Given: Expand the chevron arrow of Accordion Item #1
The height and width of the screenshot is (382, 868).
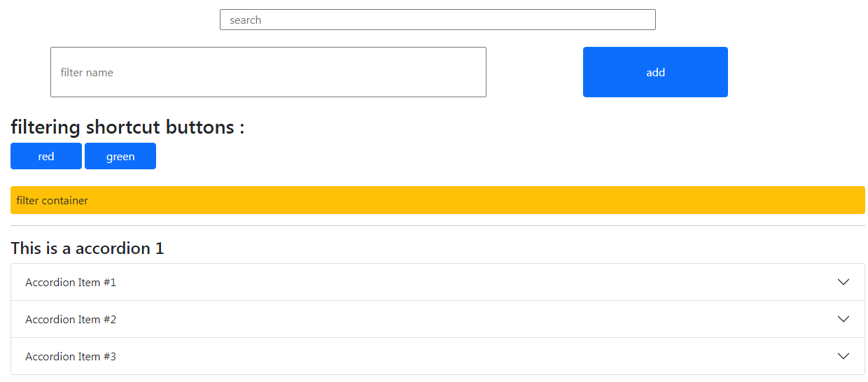Looking at the screenshot, I should pos(843,282).
